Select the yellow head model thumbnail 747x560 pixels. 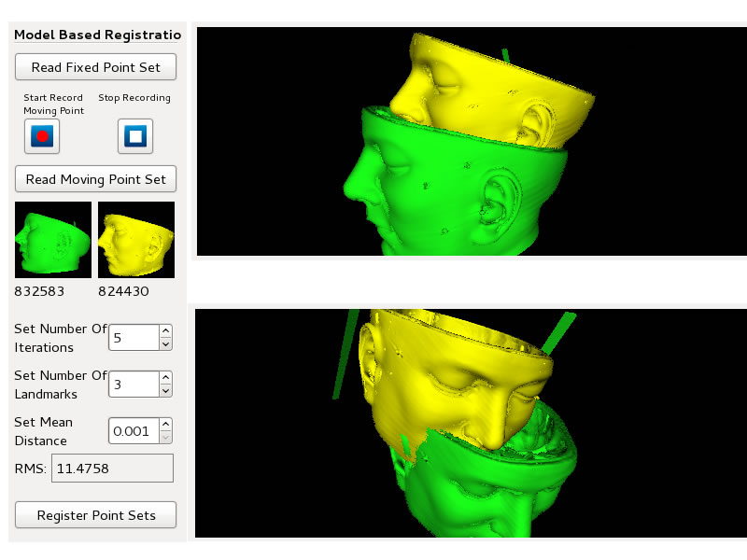(x=136, y=240)
